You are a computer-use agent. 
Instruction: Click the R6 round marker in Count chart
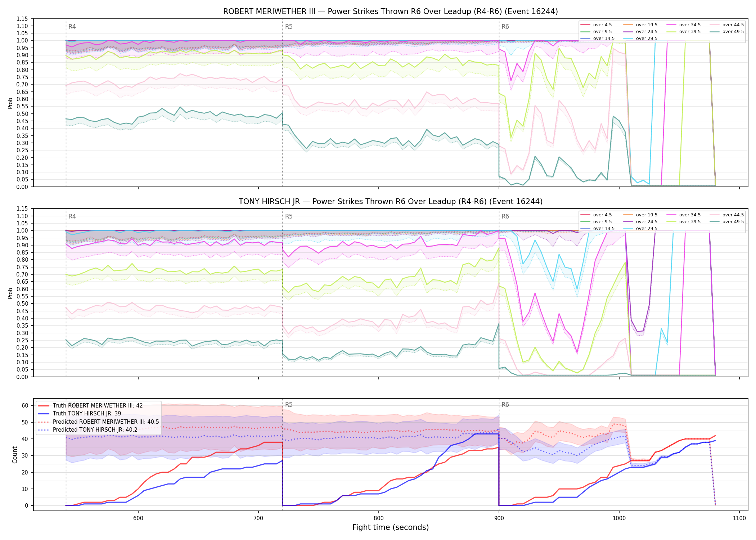[505, 405]
